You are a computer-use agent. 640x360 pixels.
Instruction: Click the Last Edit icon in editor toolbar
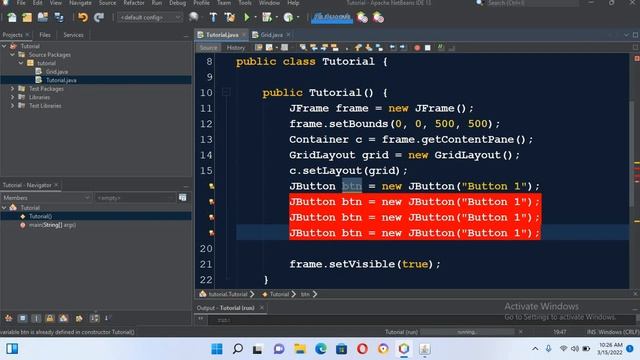tap(259, 47)
